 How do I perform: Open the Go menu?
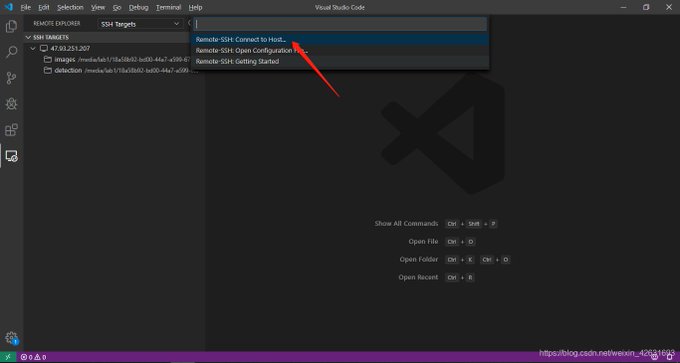coord(117,7)
